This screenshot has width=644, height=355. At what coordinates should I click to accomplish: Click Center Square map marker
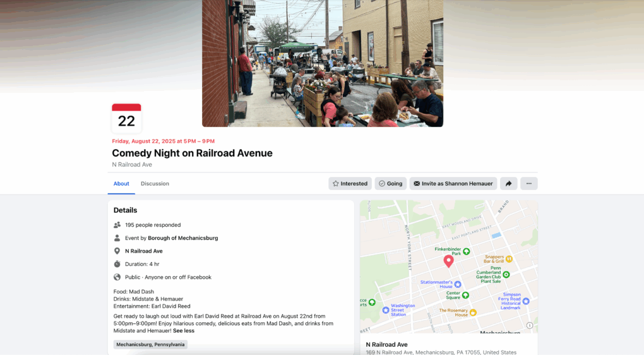click(x=465, y=295)
